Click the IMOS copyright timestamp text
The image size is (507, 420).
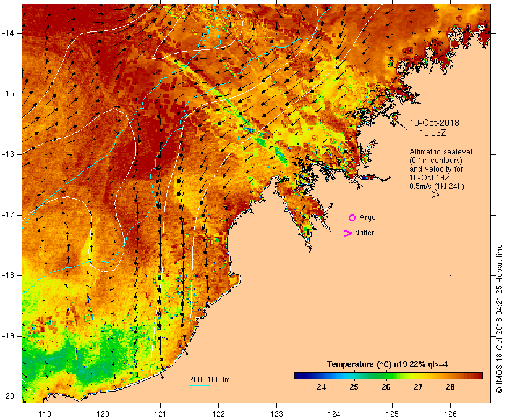[x=499, y=319]
